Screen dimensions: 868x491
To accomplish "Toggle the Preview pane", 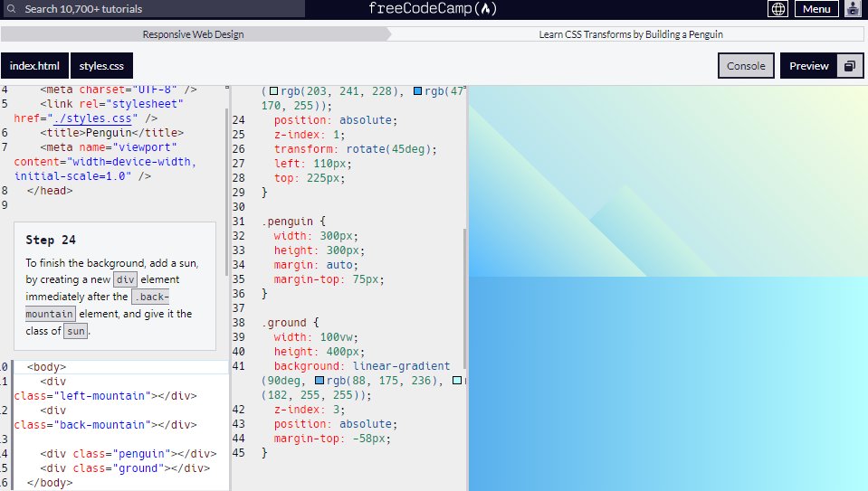I will coord(809,66).
